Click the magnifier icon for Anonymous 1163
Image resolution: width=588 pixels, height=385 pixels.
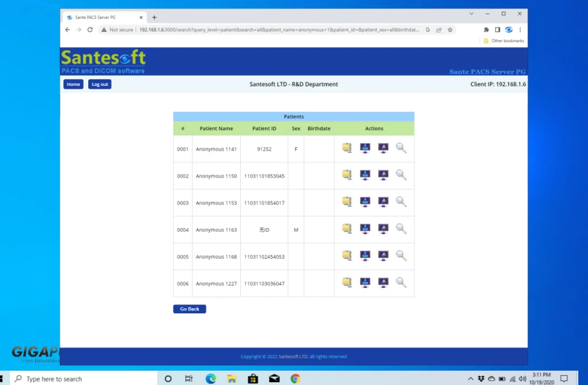click(x=401, y=229)
